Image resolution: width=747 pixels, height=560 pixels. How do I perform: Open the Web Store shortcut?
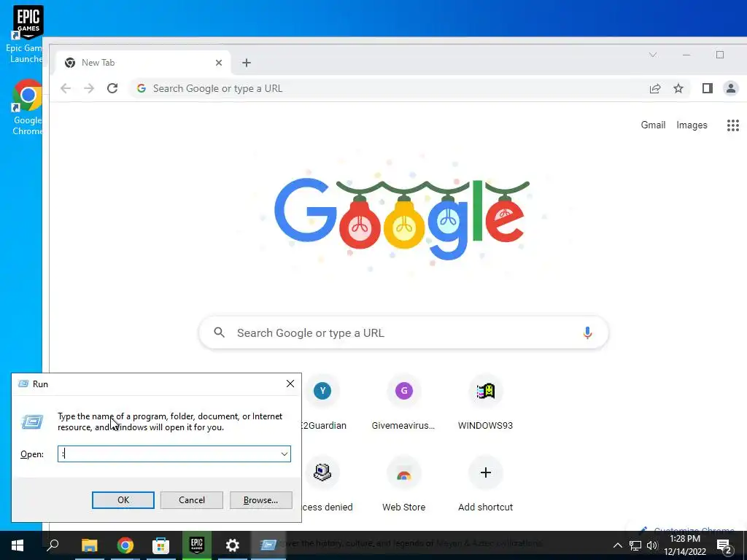[x=403, y=484]
